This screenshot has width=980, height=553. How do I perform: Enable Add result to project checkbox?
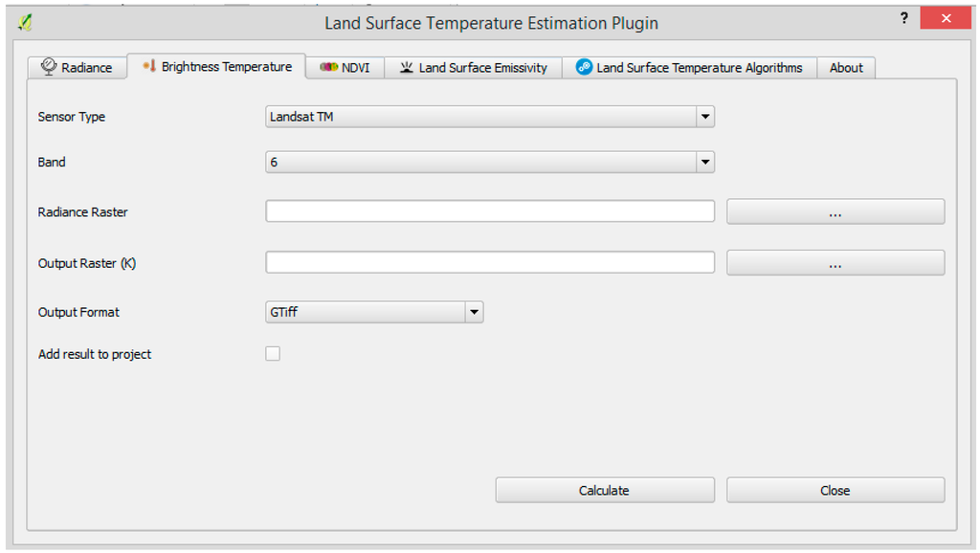click(x=273, y=354)
